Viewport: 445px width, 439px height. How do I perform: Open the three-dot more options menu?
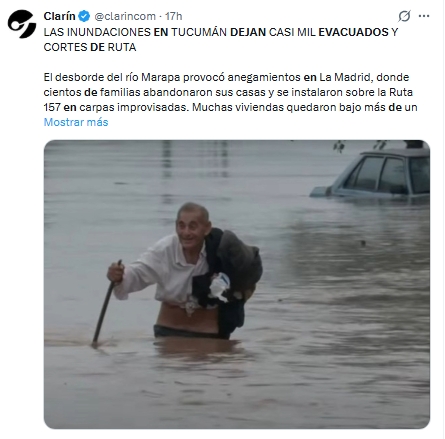(424, 16)
